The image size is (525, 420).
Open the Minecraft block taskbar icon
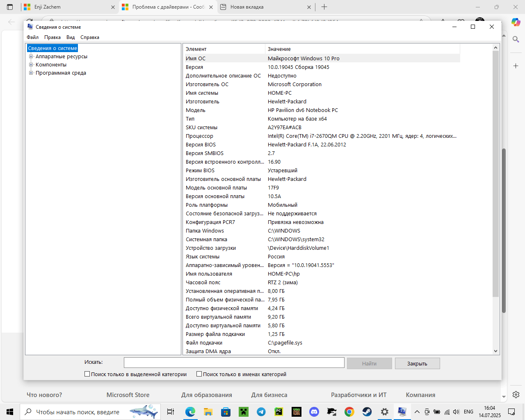point(296,412)
